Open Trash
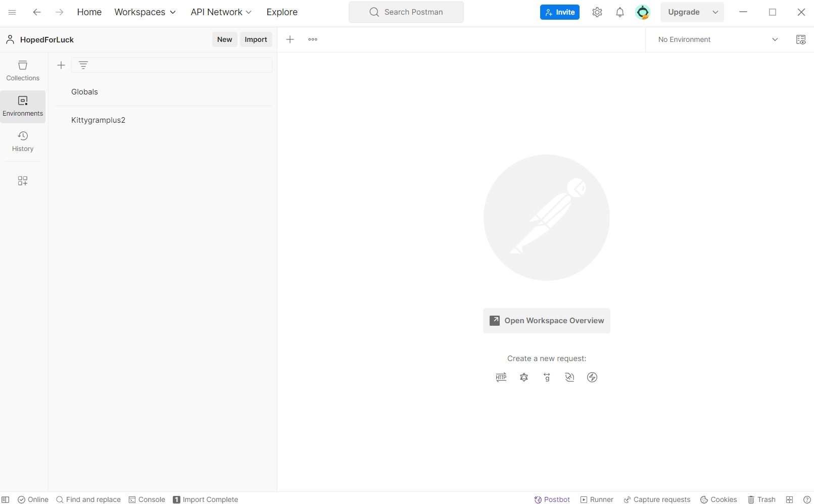Image resolution: width=814 pixels, height=504 pixels. (x=761, y=499)
